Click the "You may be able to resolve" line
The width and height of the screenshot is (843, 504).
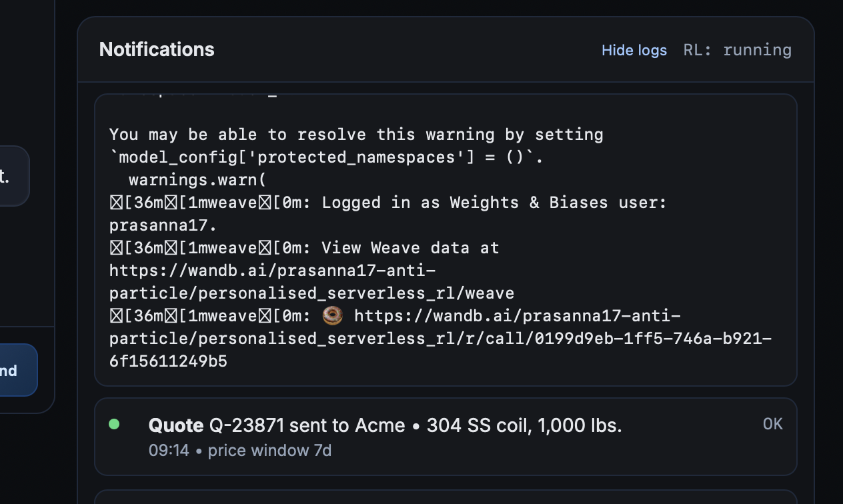click(356, 135)
